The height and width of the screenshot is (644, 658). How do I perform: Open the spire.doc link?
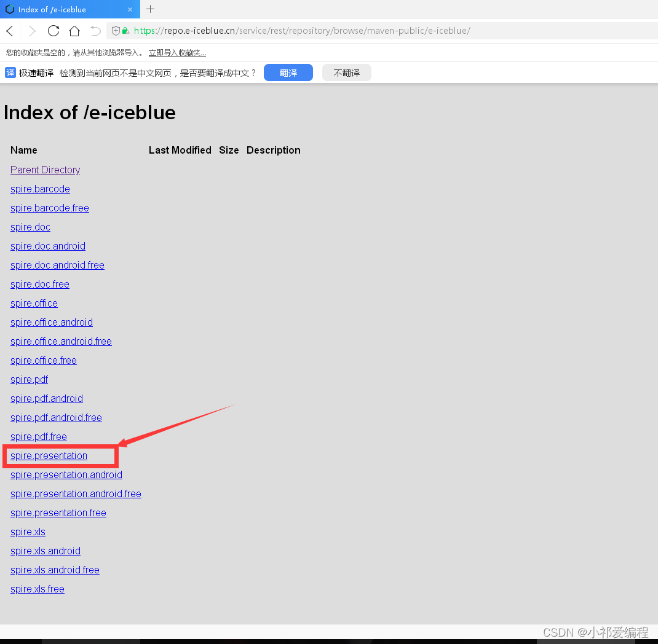tap(30, 227)
